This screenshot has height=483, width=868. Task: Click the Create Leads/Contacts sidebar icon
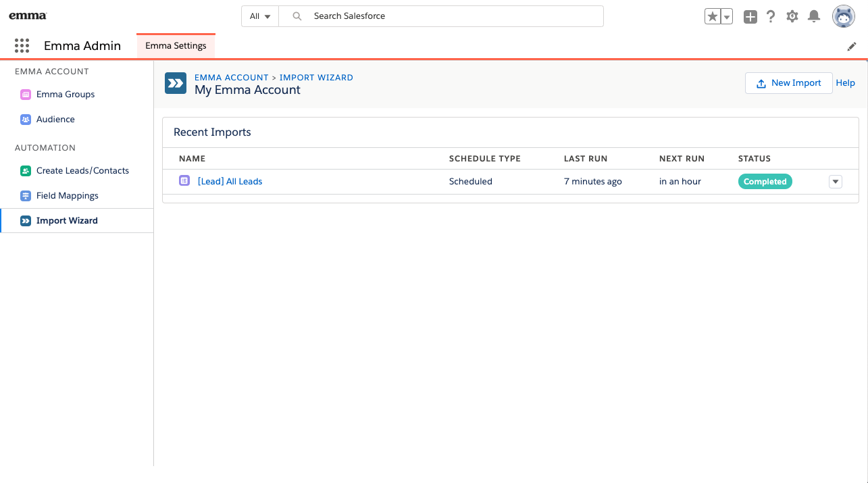(26, 171)
